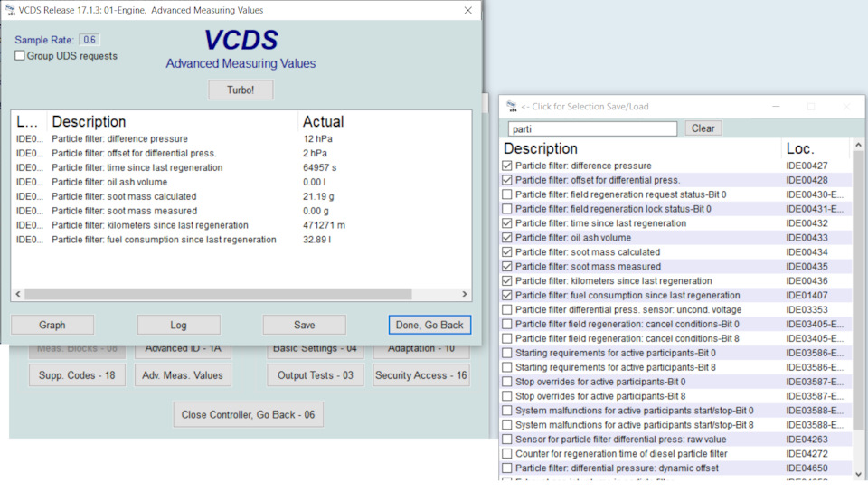Viewport: 868px width, 492px height.
Task: Open the Graph view
Action: coord(52,325)
